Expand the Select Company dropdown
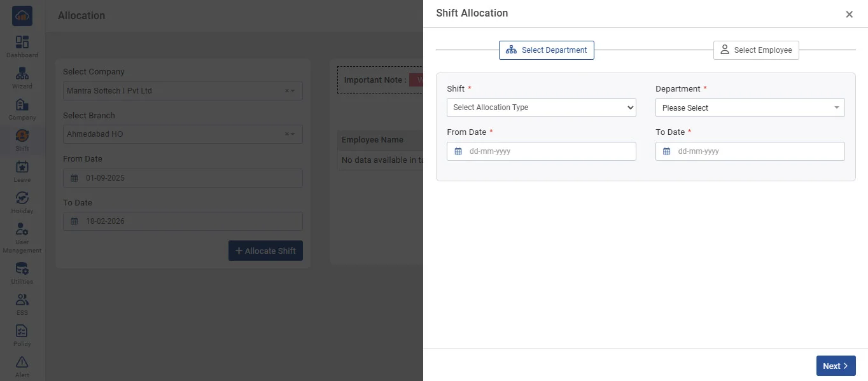 point(182,91)
